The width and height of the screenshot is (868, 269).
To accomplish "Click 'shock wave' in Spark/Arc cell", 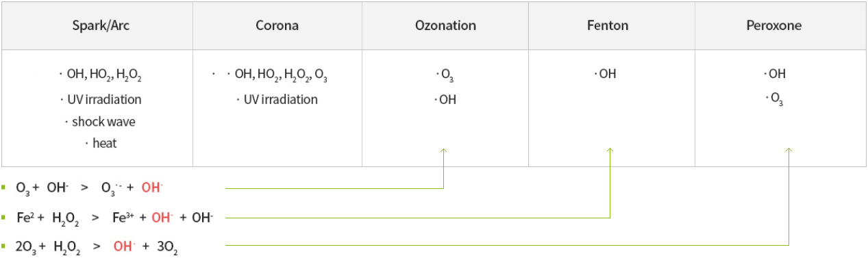I will 103,122.
